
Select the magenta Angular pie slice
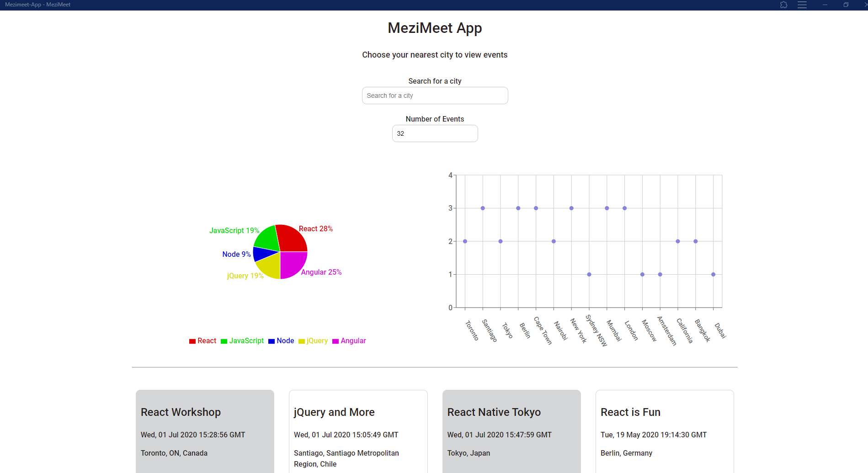293,264
